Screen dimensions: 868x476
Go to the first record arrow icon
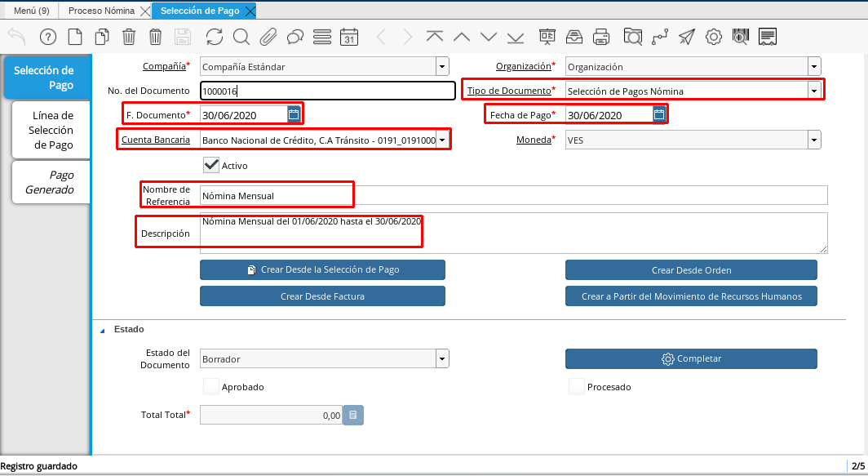pos(435,37)
